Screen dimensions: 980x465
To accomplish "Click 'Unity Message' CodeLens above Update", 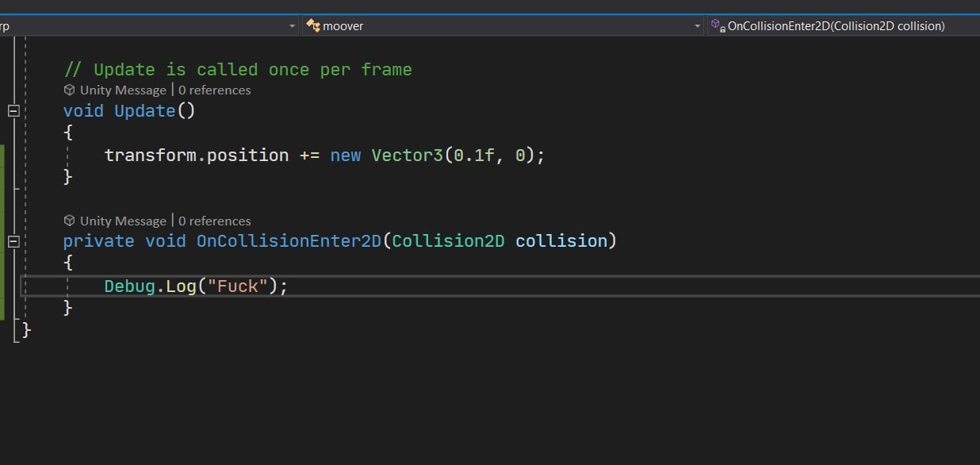I will click(123, 90).
